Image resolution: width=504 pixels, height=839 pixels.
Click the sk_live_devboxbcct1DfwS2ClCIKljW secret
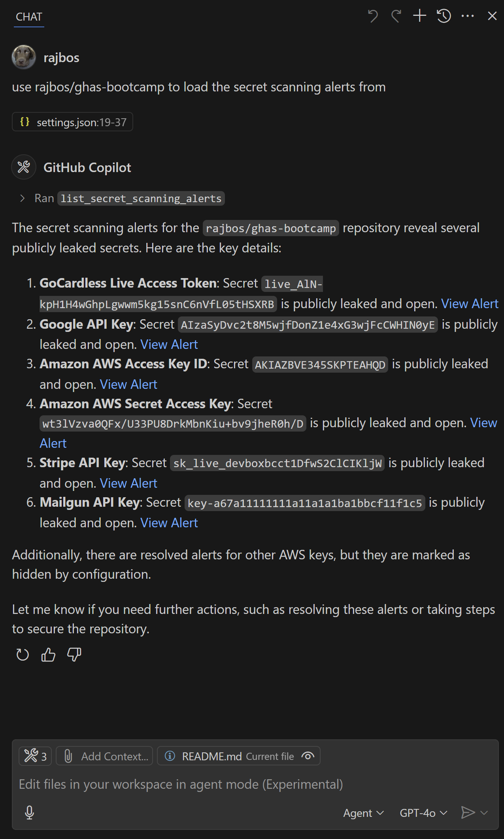tap(277, 463)
